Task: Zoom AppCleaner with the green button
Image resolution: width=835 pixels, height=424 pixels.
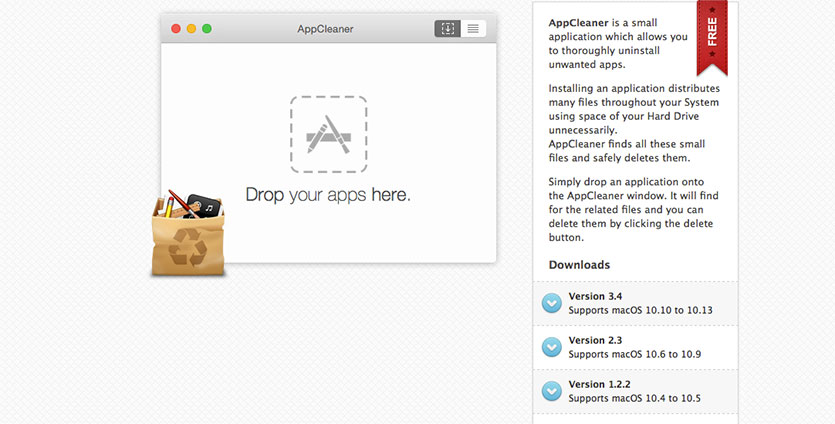Action: point(207,29)
